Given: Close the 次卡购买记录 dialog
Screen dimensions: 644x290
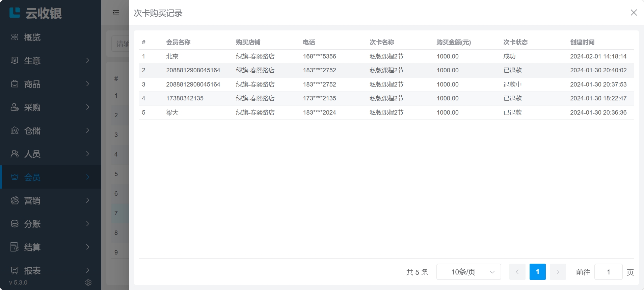Looking at the screenshot, I should click(x=634, y=13).
